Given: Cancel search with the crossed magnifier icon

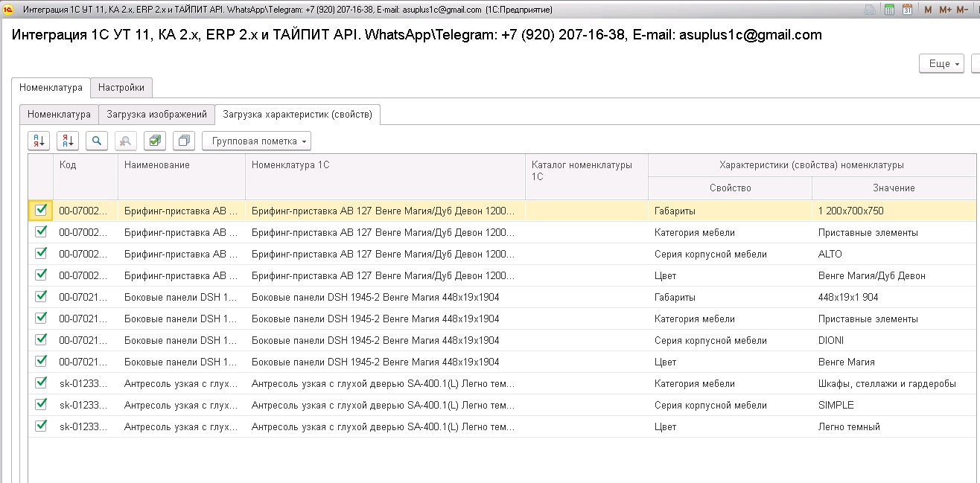Looking at the screenshot, I should tap(126, 141).
